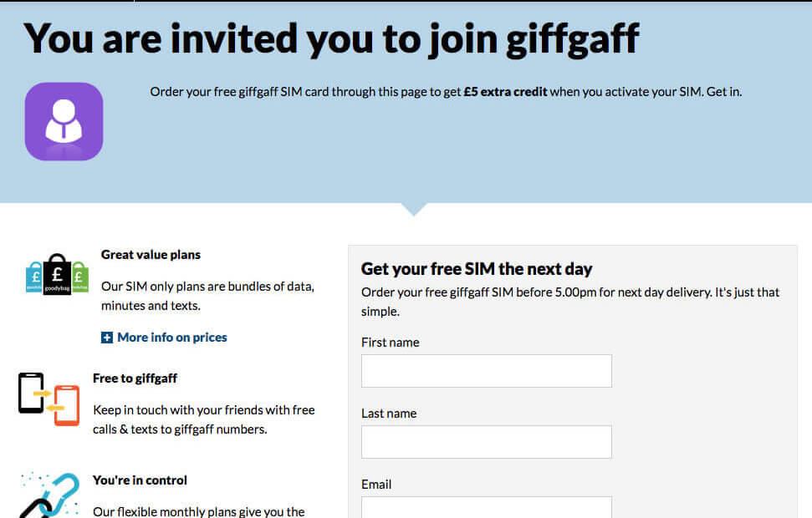Click the You are invited page title
Image resolution: width=812 pixels, height=518 pixels.
[331, 39]
